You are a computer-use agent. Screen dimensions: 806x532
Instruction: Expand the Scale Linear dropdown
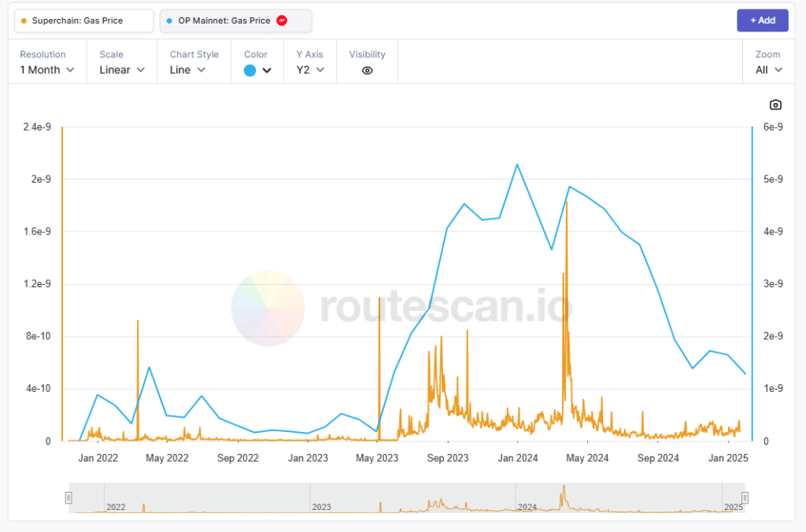coord(122,70)
